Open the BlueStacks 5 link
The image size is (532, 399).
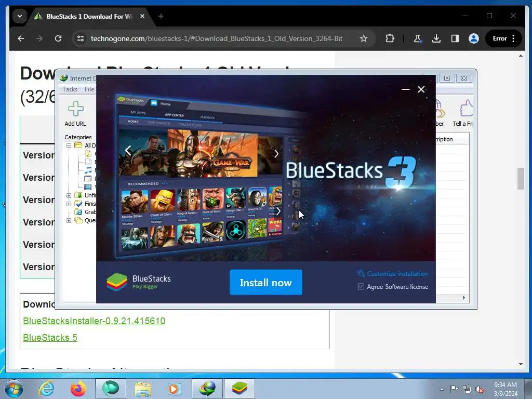[50, 338]
